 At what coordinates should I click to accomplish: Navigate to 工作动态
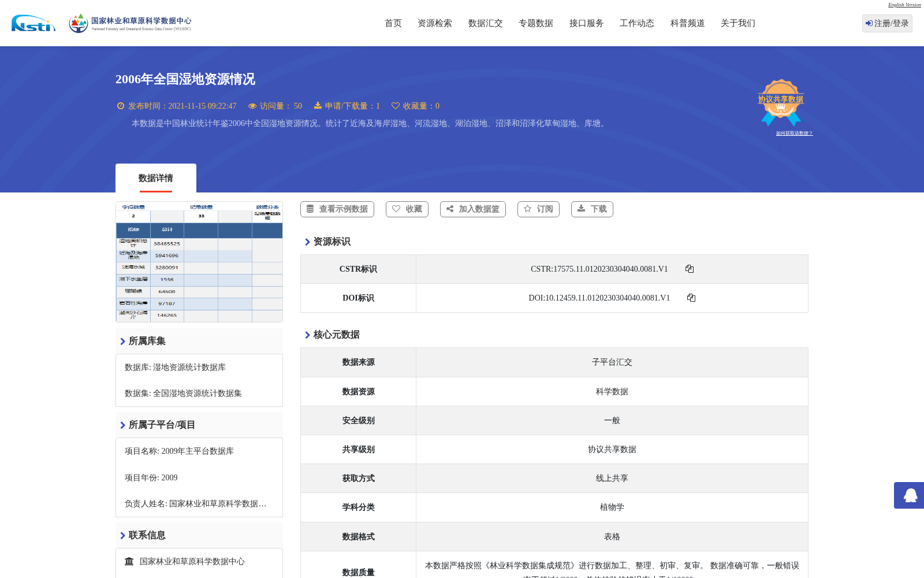click(x=637, y=23)
